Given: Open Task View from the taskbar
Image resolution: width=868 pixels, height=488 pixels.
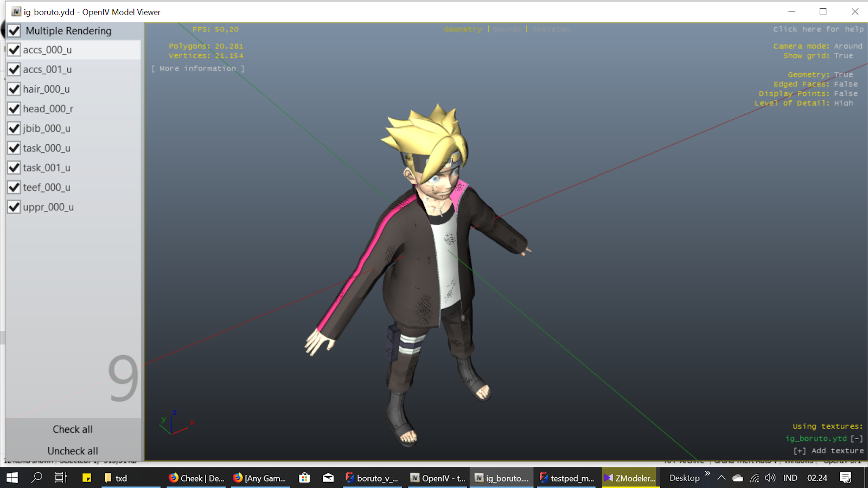Looking at the screenshot, I should pos(61,478).
